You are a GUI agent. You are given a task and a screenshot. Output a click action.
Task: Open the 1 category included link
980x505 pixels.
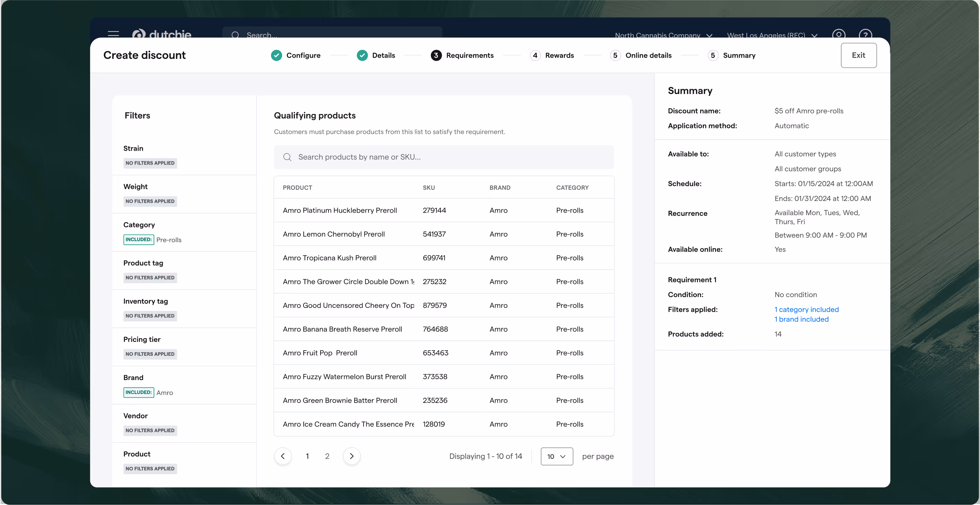click(x=806, y=309)
